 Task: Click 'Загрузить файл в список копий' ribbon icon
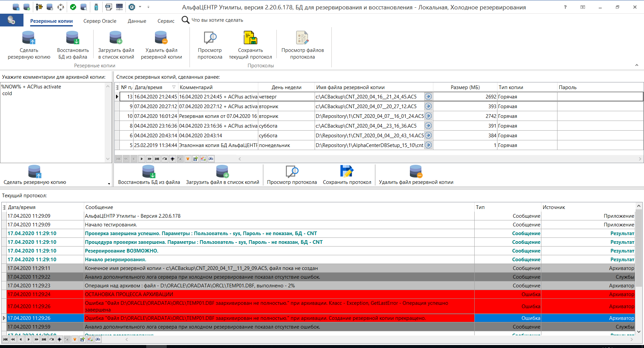[116, 38]
